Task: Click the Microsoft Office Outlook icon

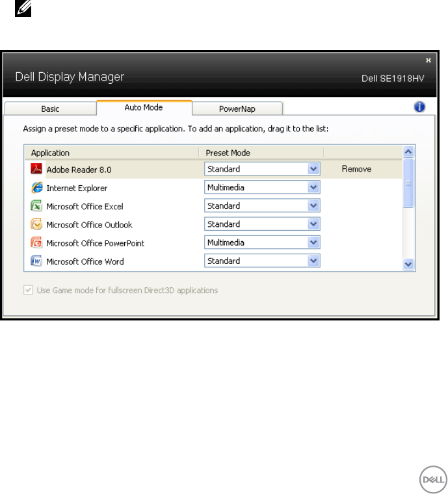Action: tap(36, 224)
